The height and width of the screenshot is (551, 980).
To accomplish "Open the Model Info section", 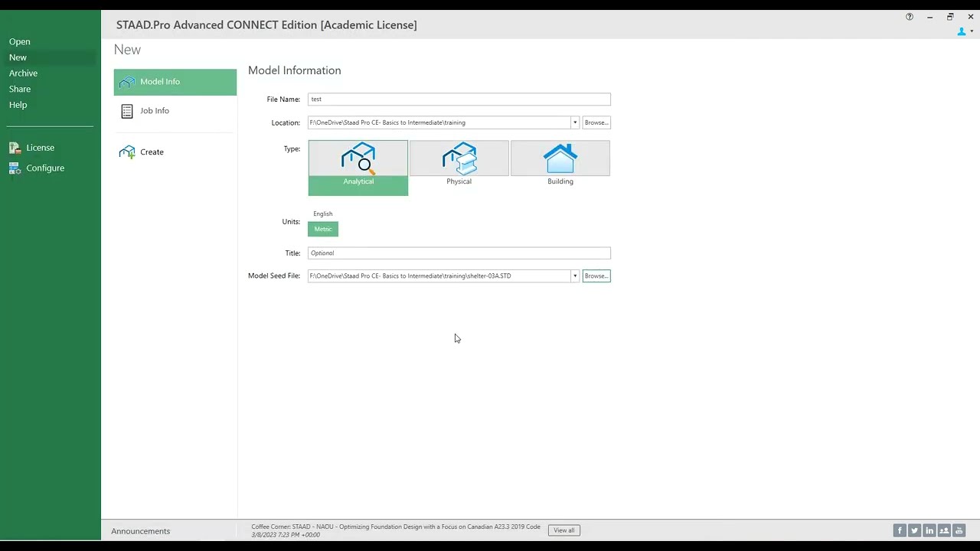I will [x=175, y=82].
